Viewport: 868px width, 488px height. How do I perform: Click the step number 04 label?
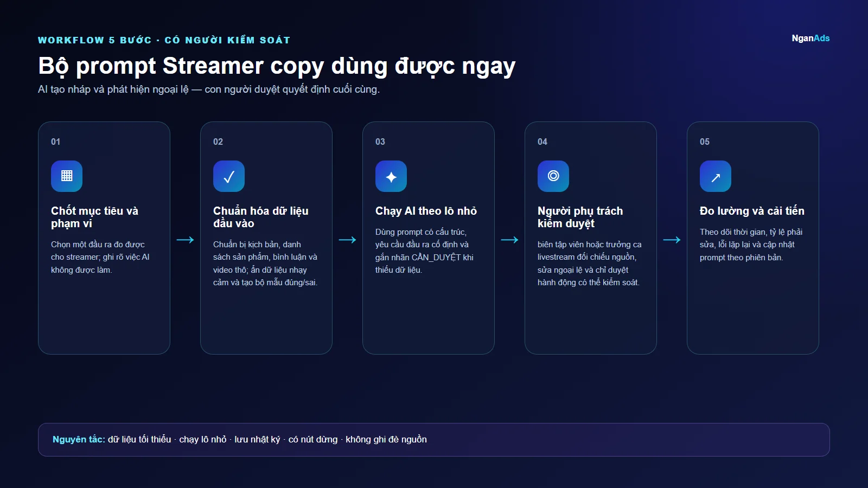tap(542, 142)
